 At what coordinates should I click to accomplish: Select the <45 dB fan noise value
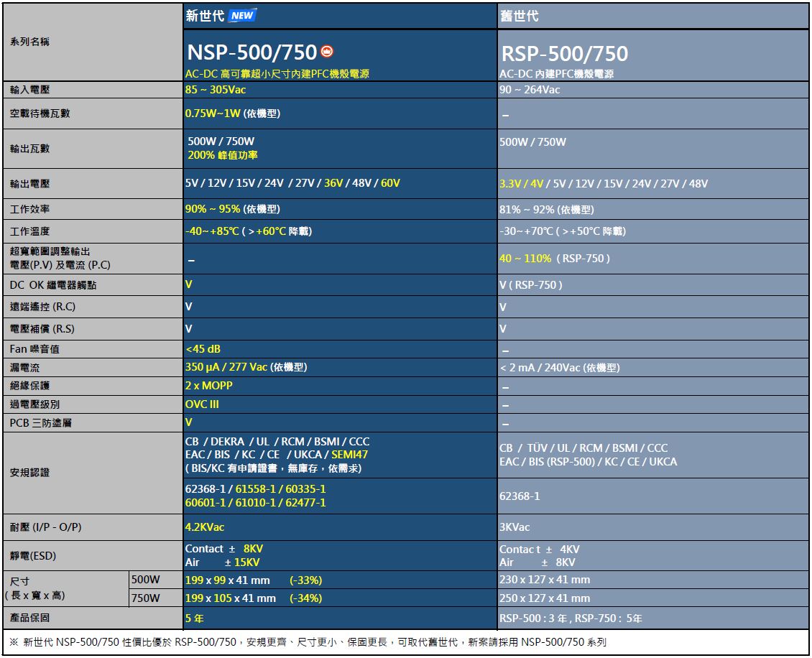[x=203, y=349]
